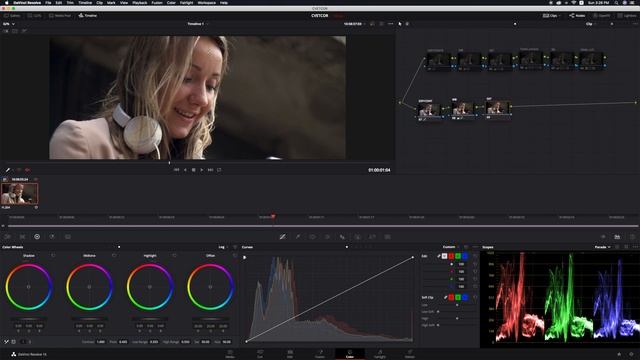Reset the Highlight color wheel

tap(174, 256)
